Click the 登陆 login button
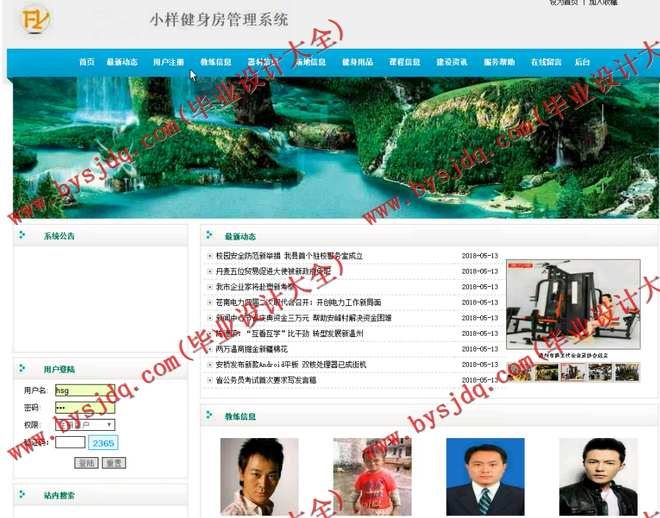The height and width of the screenshot is (518, 660). (x=86, y=463)
